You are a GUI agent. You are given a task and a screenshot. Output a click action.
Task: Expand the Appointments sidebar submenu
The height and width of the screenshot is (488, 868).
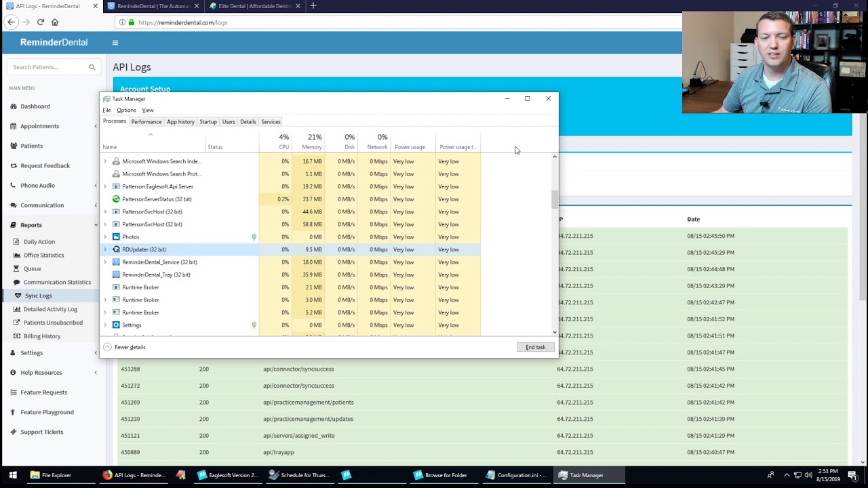pos(96,126)
